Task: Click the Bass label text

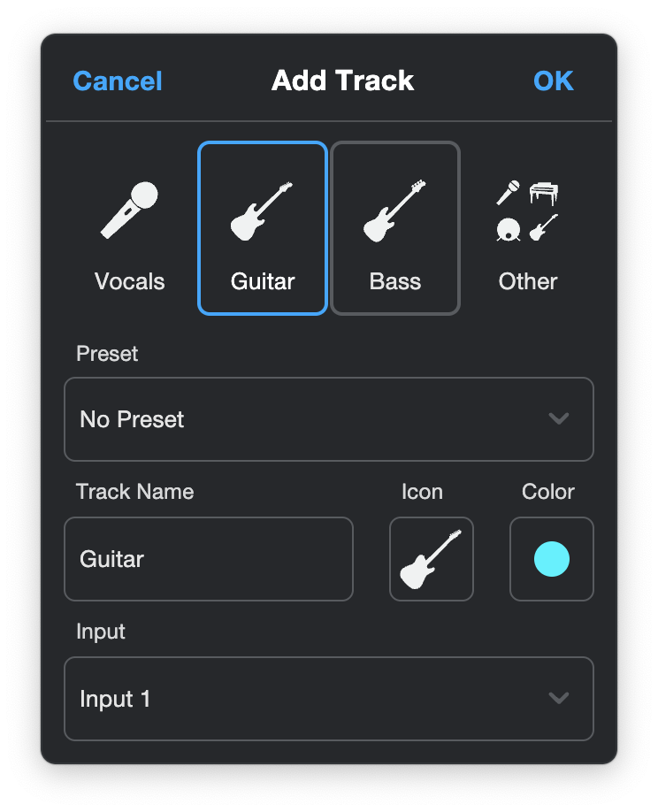Action: click(395, 281)
